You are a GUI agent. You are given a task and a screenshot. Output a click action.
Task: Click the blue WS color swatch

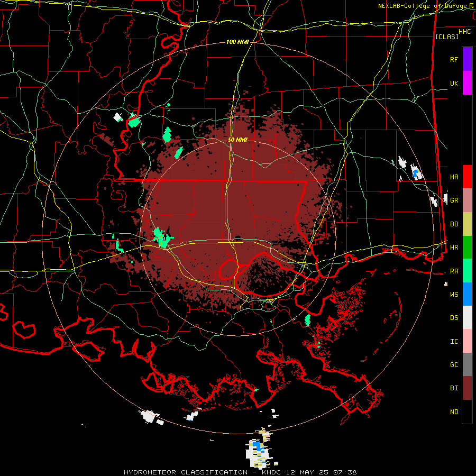coord(467,294)
